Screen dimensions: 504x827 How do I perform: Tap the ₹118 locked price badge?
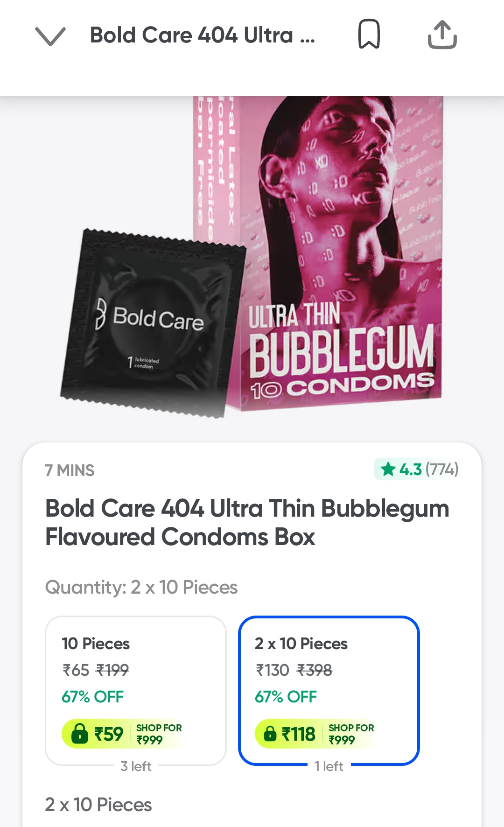[315, 734]
